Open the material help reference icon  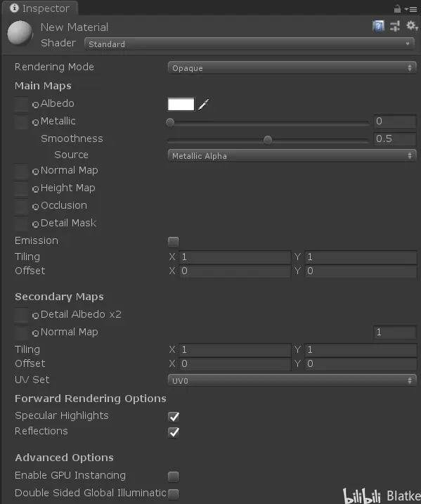pyautogui.click(x=378, y=26)
